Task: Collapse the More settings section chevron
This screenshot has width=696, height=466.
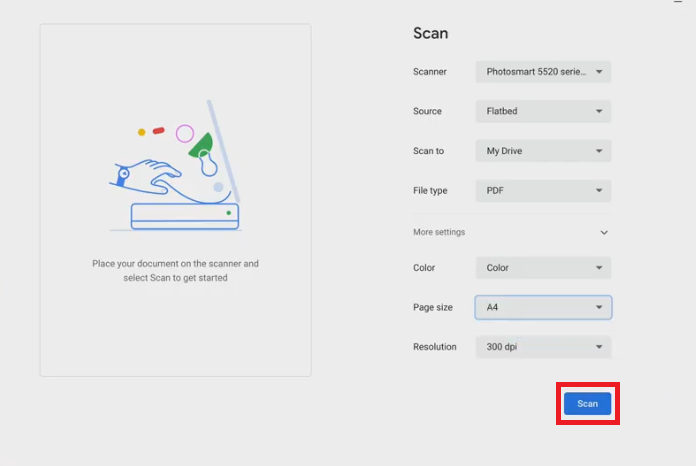Action: click(x=604, y=233)
